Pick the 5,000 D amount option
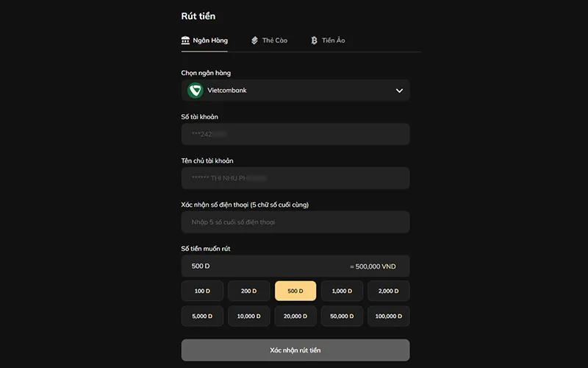Viewport: 588px width, 368px height. [x=202, y=316]
